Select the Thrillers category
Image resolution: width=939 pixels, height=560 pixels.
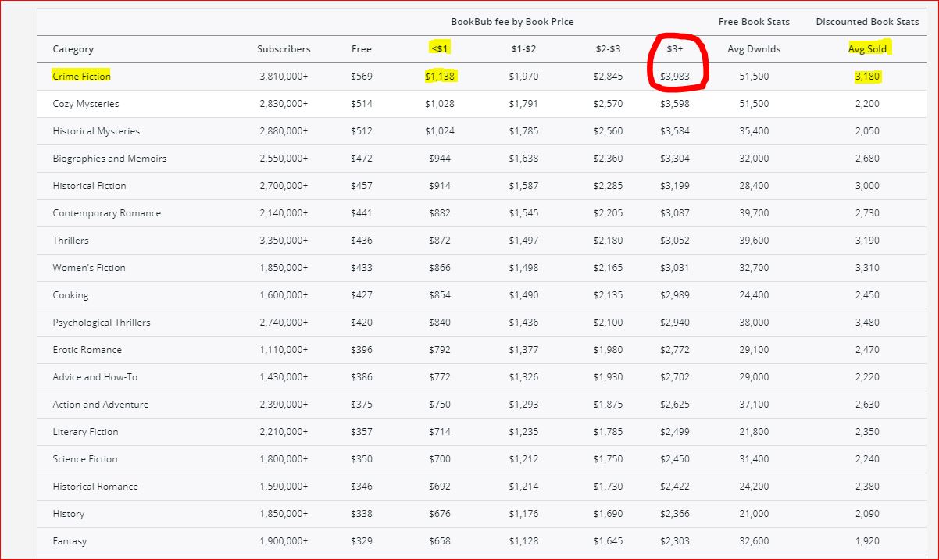(x=70, y=241)
